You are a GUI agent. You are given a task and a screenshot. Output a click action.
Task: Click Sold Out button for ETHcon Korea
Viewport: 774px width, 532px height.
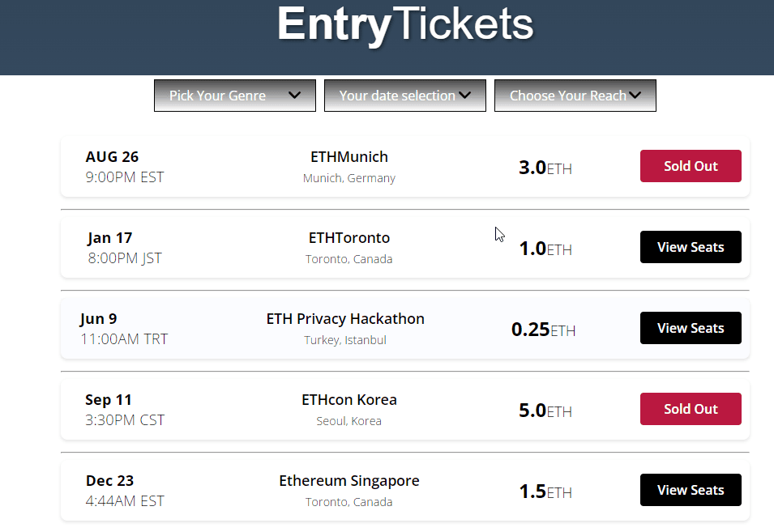(691, 409)
